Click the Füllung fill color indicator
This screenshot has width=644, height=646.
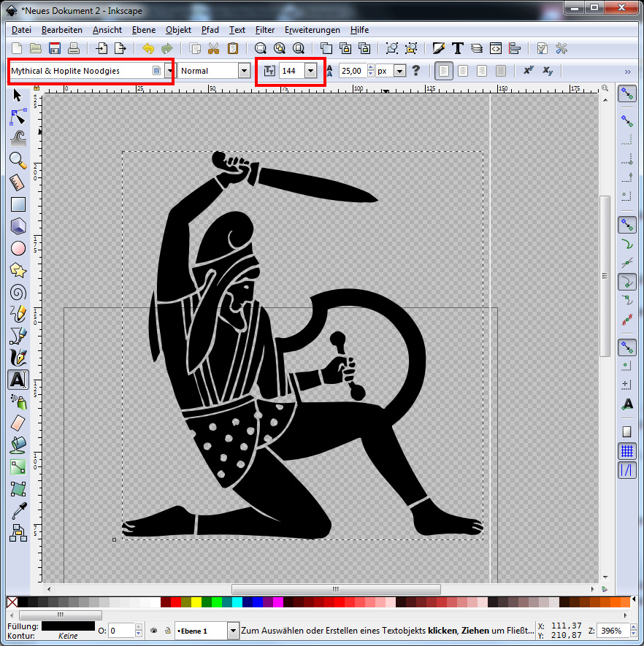68,626
